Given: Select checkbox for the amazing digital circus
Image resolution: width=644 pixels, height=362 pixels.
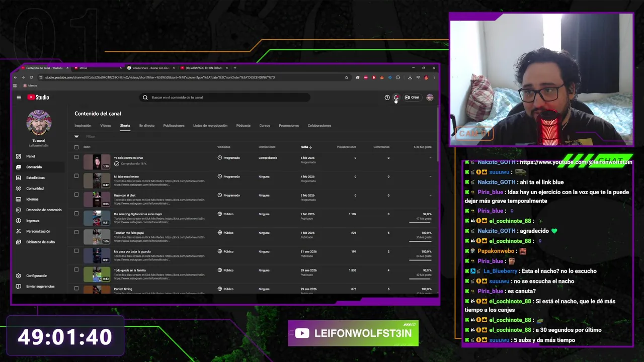Looking at the screenshot, I should point(76,213).
